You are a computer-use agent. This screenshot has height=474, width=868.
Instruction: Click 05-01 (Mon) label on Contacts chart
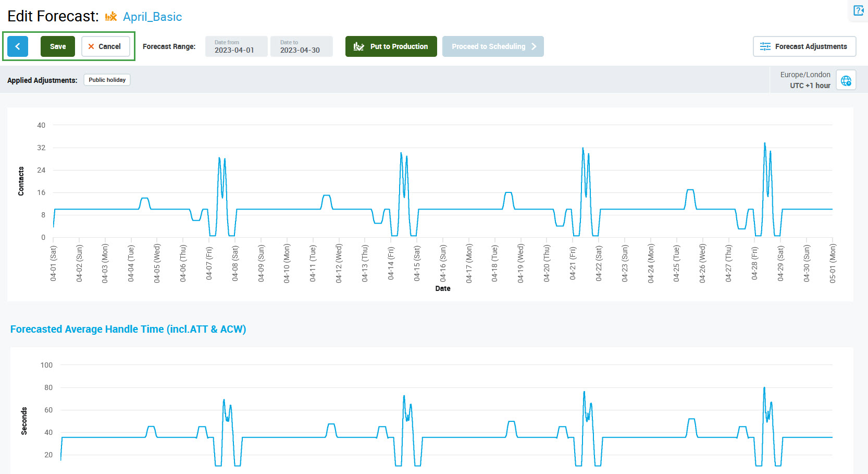[832, 263]
